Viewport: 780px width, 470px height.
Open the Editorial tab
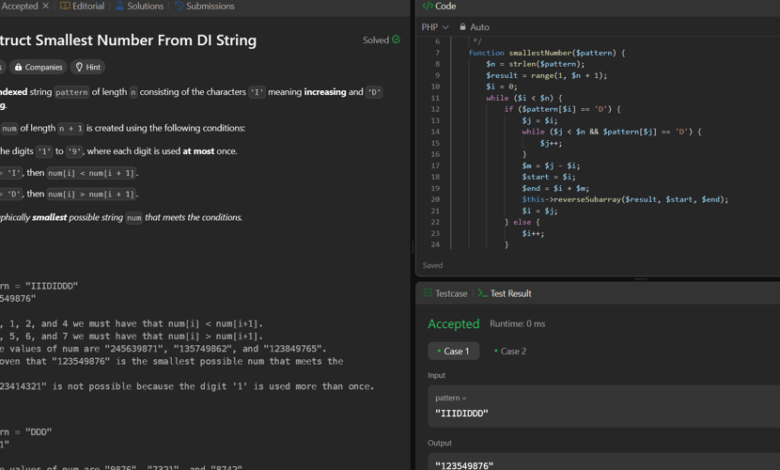click(x=82, y=6)
